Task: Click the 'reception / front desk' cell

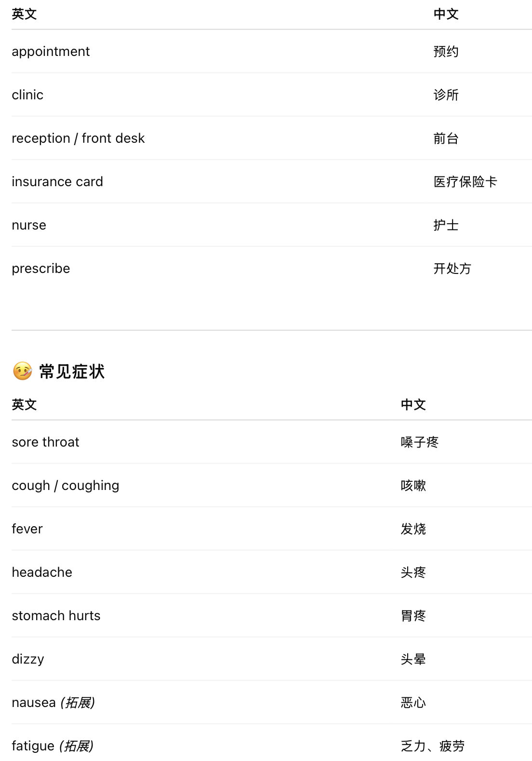Action: pyautogui.click(x=78, y=138)
